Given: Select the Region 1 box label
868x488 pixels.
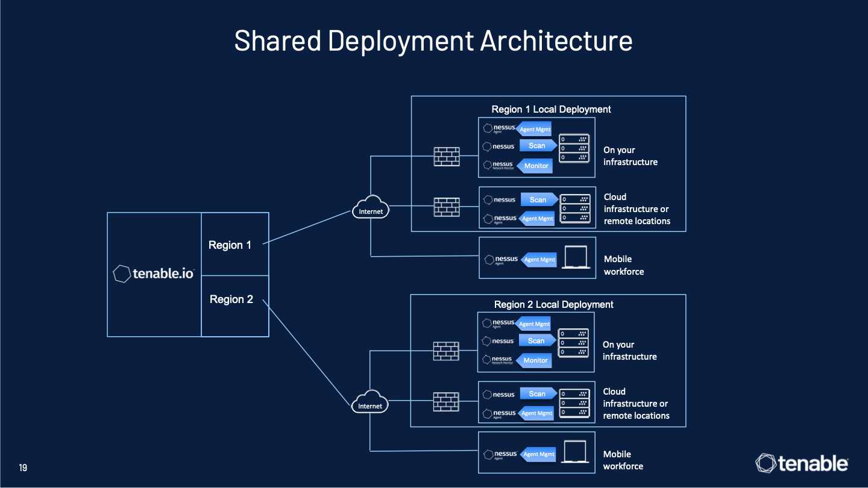Looking at the screenshot, I should coord(230,245).
